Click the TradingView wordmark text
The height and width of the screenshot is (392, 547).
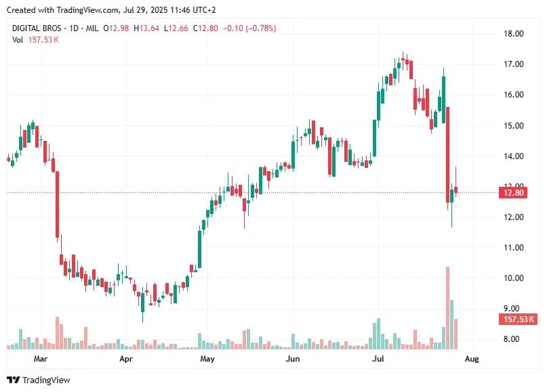[46, 380]
